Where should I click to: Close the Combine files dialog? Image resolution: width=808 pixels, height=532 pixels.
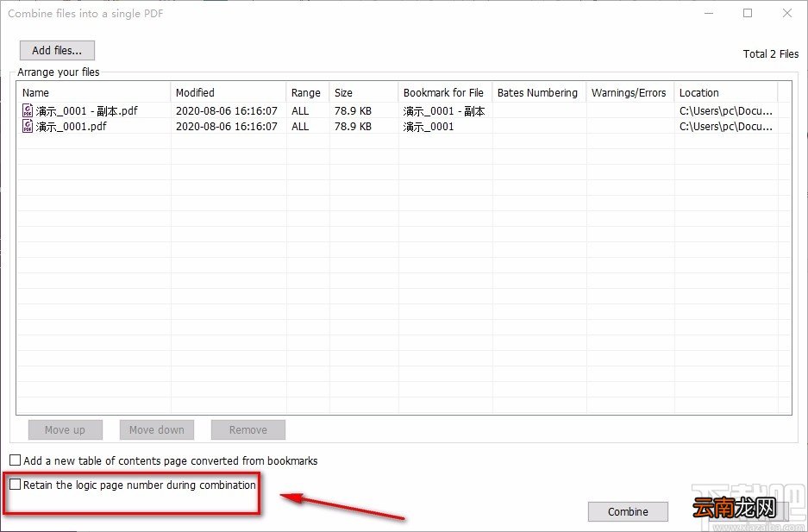click(x=786, y=14)
